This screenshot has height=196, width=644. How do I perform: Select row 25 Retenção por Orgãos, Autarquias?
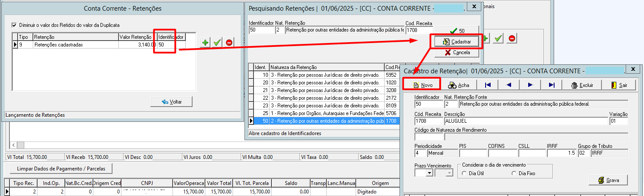point(325,113)
